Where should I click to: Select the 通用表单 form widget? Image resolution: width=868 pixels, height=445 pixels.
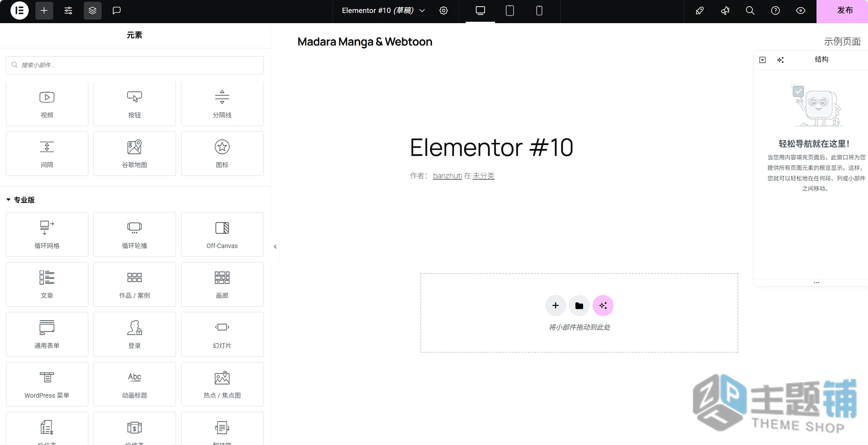click(47, 334)
